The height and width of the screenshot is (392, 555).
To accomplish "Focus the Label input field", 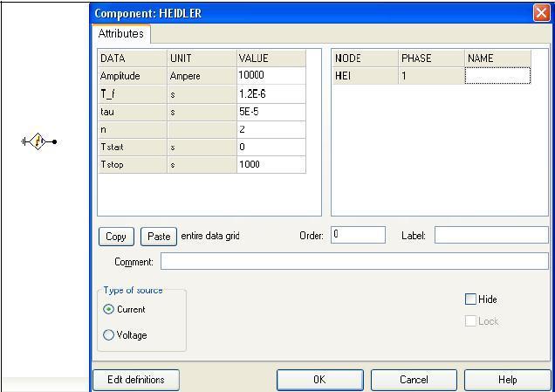I will pos(491,235).
